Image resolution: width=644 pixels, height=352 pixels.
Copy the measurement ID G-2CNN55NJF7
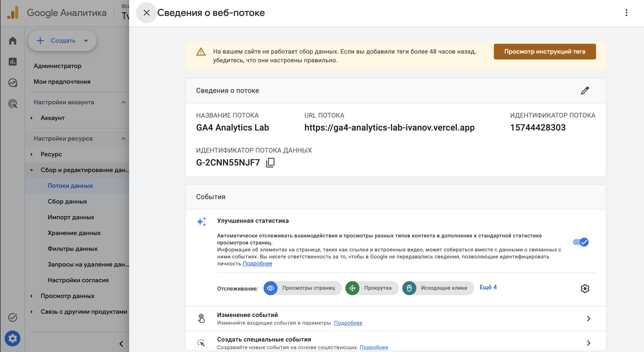[270, 162]
